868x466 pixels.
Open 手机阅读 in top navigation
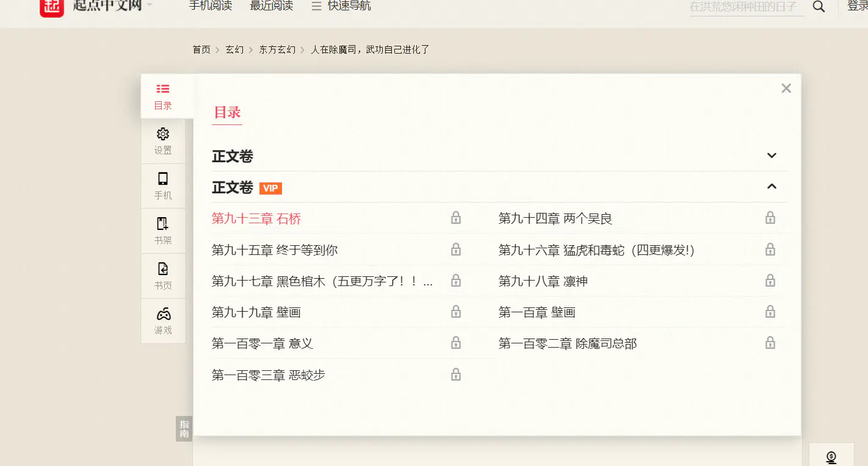[x=211, y=6]
